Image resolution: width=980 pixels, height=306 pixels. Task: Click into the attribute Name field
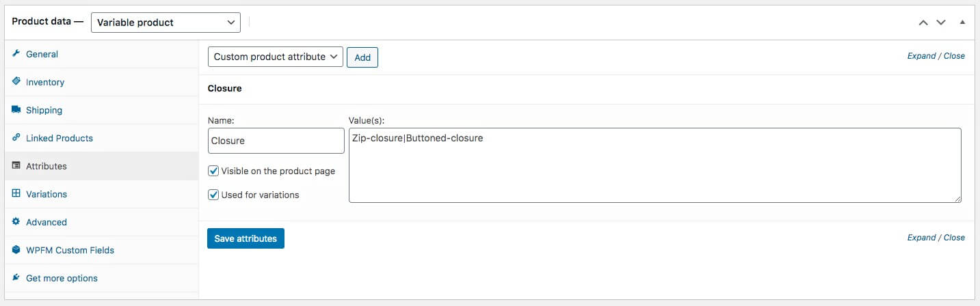(276, 141)
